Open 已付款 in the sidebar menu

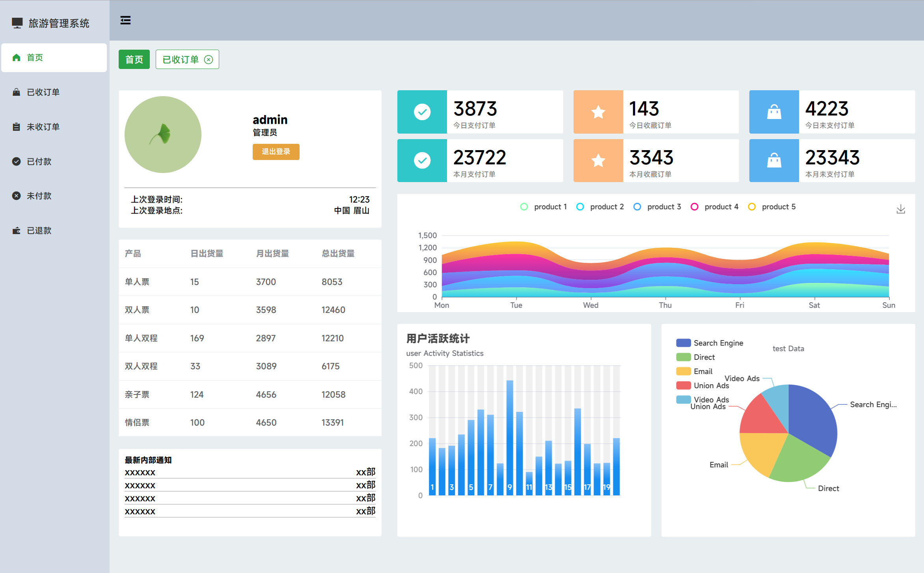pos(54,161)
